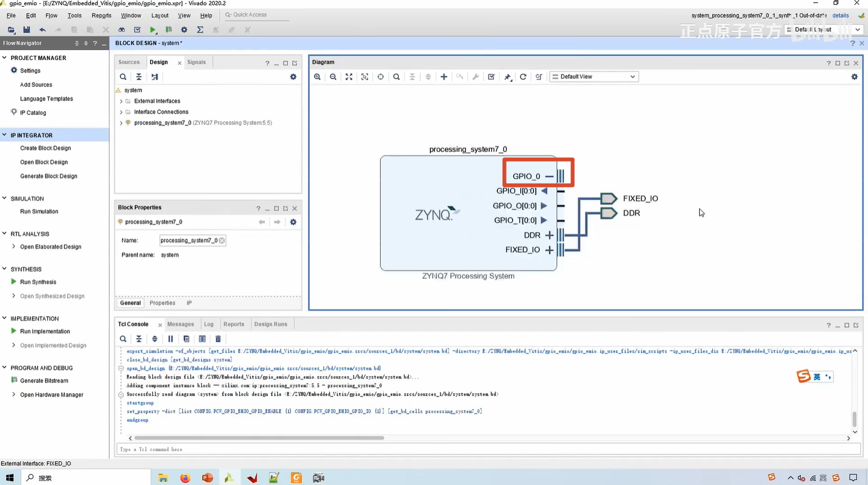Fit the diagram to the window

coord(349,77)
